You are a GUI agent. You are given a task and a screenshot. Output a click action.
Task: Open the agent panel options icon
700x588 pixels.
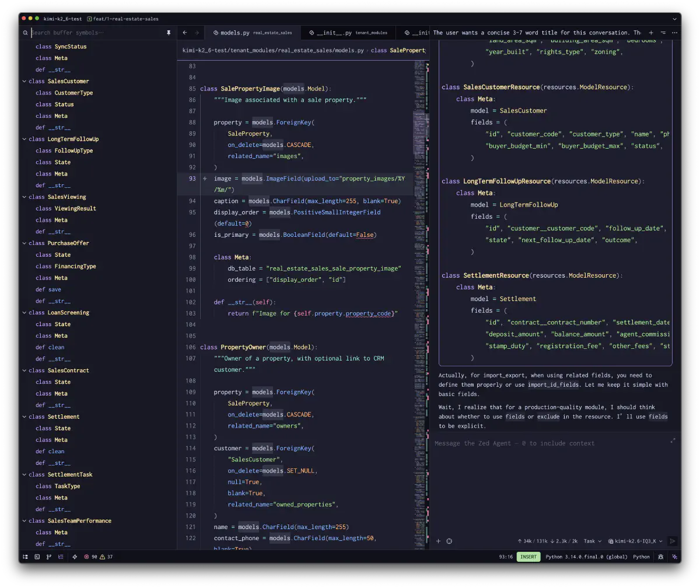click(x=663, y=33)
